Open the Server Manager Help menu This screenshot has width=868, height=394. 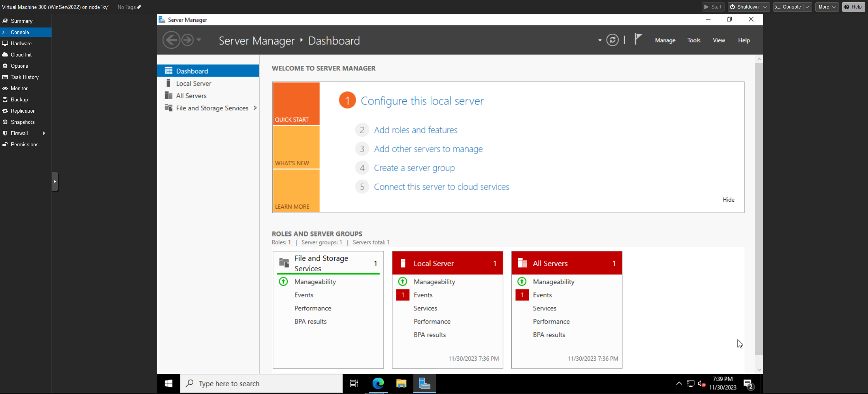pos(744,40)
